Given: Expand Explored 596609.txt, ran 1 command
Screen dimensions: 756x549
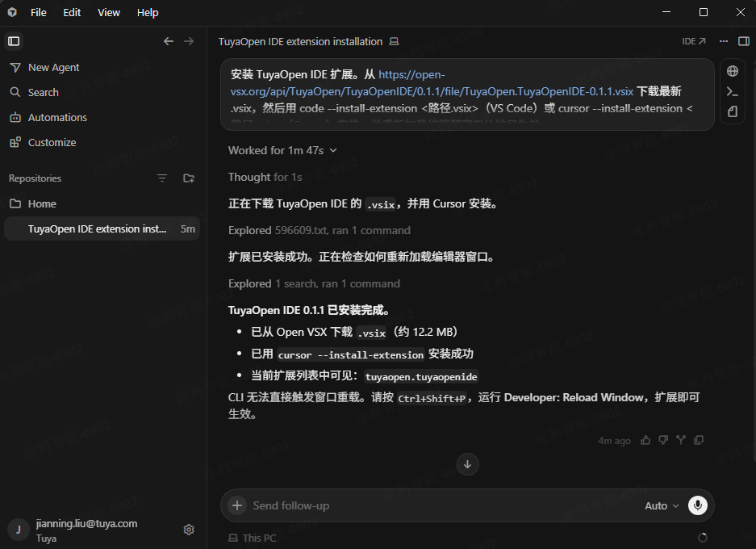Looking at the screenshot, I should 320,231.
